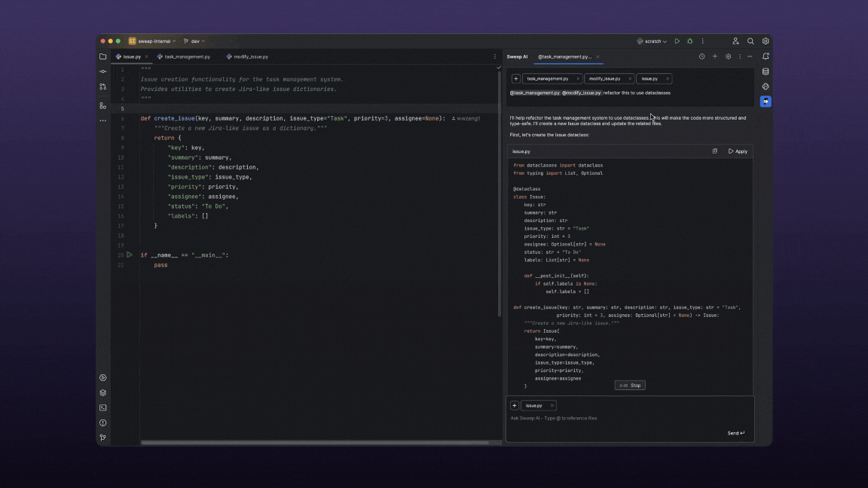Screen dimensions: 868x488
Task: Click the issue.py code block title
Action: [521, 151]
